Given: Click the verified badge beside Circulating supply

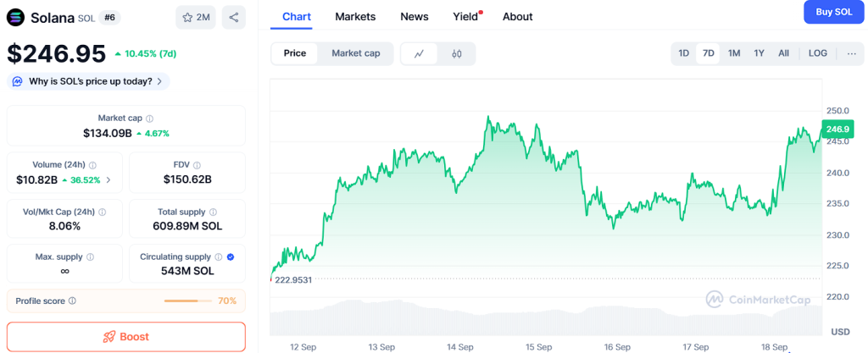Looking at the screenshot, I should (231, 256).
